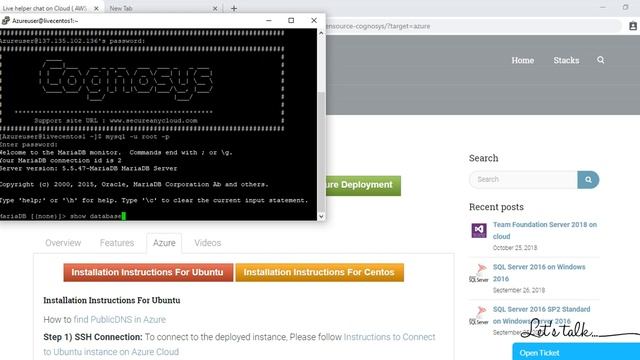Click the browser profile icon beside the address bar

point(633,26)
